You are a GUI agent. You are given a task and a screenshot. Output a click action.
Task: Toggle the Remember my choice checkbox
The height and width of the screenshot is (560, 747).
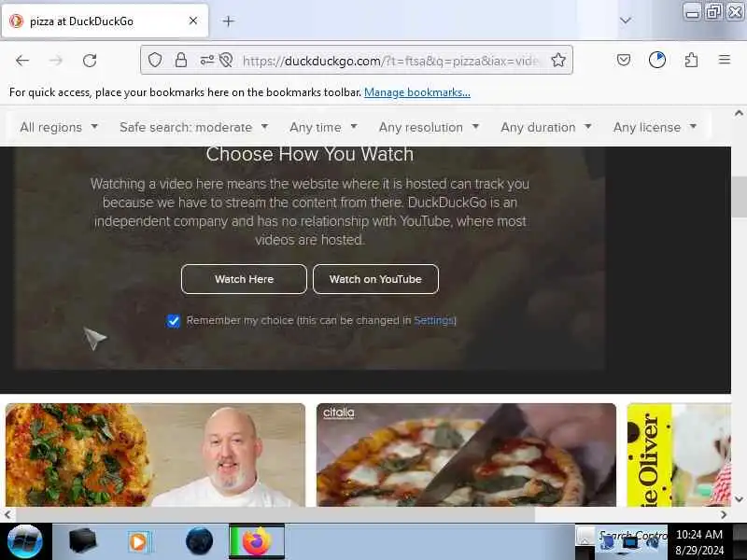point(174,321)
